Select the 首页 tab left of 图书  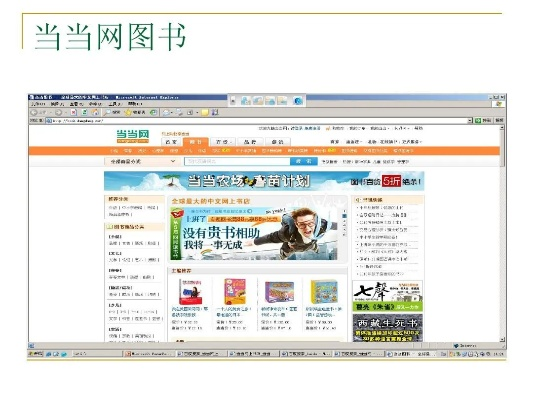click(x=171, y=142)
